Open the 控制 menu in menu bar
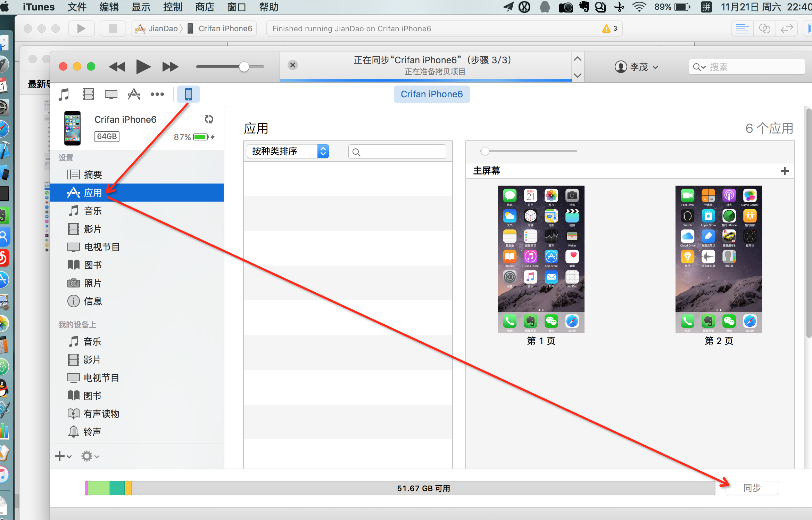Image resolution: width=812 pixels, height=520 pixels. 173,7
